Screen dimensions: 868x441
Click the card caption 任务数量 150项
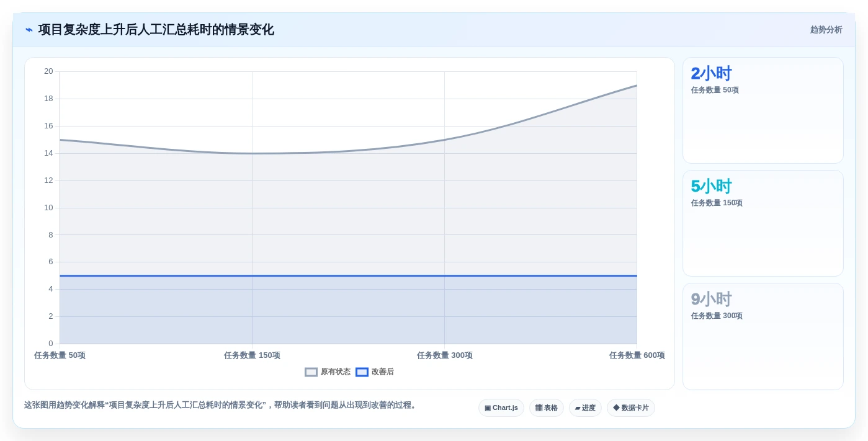(x=717, y=203)
